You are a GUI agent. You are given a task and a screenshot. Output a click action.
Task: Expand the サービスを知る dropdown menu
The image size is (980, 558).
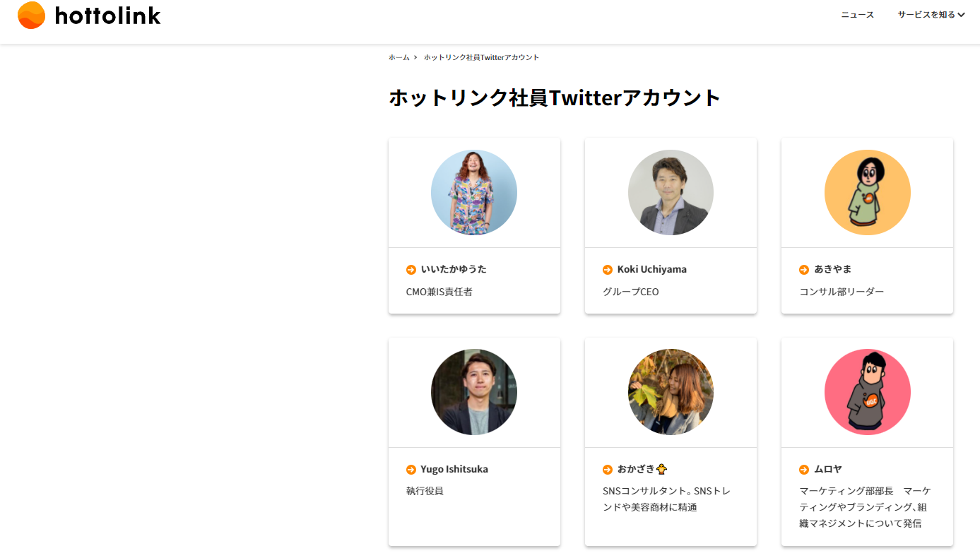pyautogui.click(x=931, y=15)
